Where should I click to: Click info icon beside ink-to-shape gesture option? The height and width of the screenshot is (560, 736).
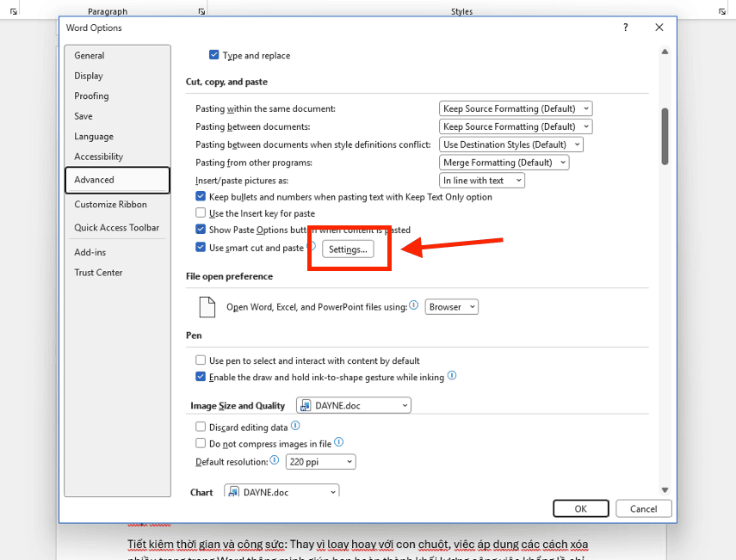click(452, 376)
